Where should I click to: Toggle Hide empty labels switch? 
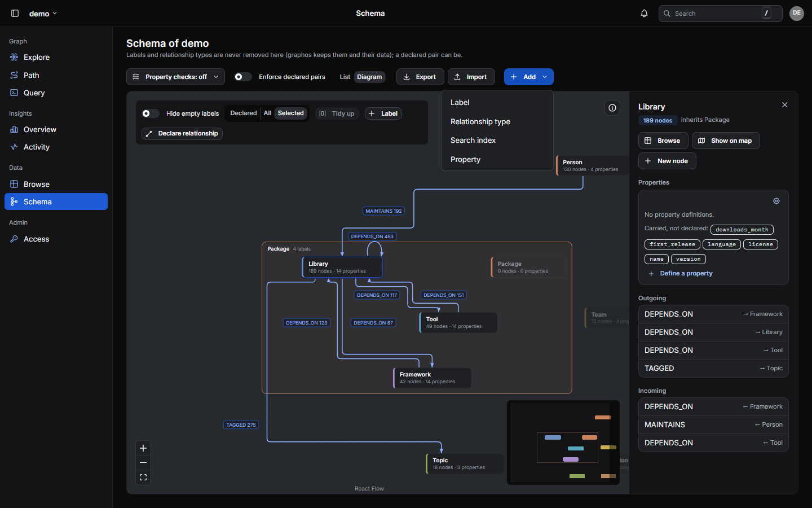151,113
